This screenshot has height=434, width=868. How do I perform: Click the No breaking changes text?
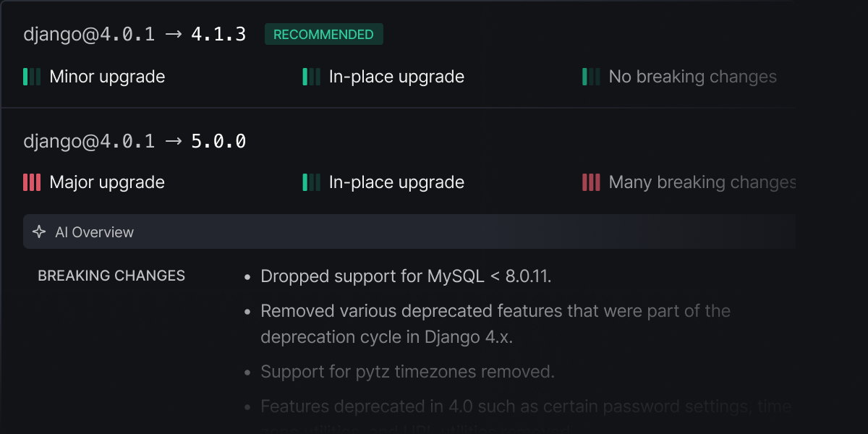pyautogui.click(x=692, y=77)
